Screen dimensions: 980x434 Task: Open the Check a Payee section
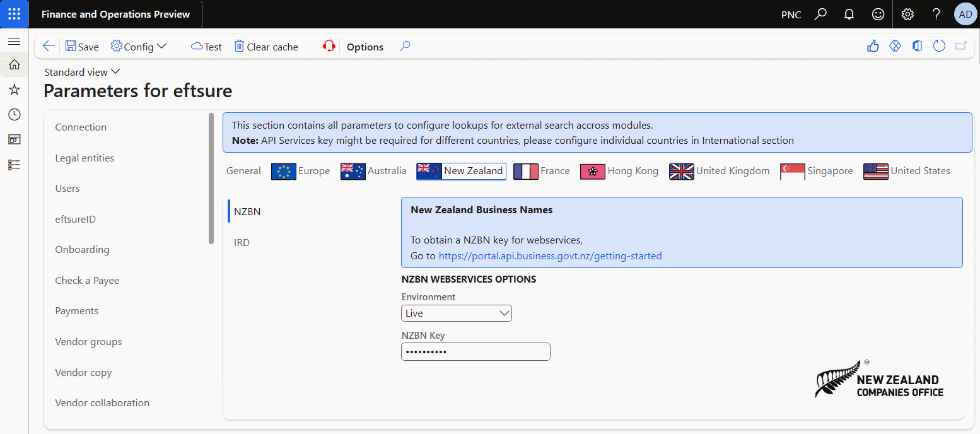(x=87, y=280)
